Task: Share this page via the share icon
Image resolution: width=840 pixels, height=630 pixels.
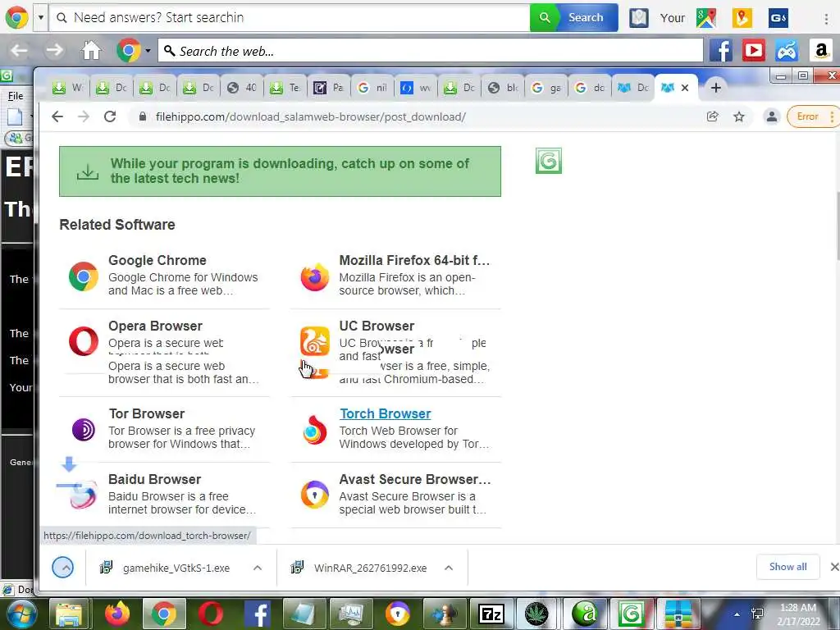Action: pyautogui.click(x=713, y=116)
